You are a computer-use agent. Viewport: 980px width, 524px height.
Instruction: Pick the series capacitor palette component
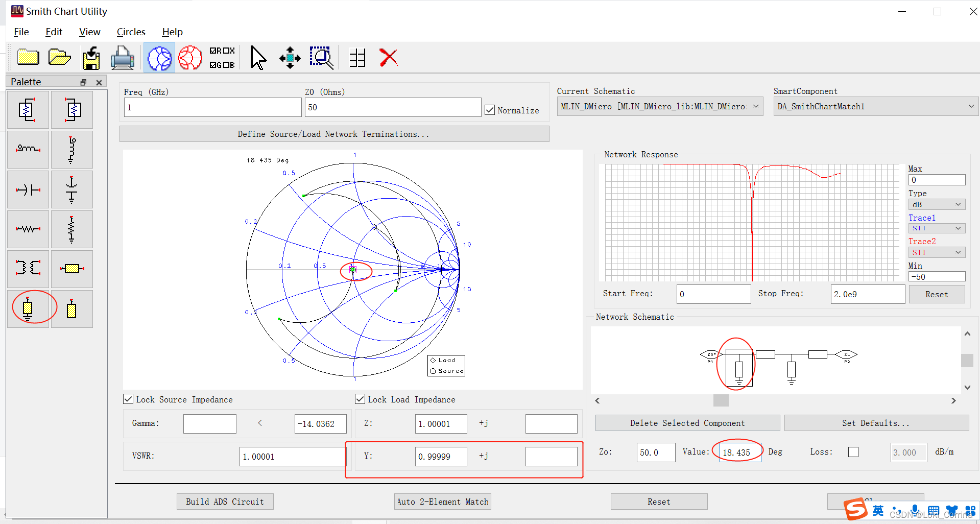tap(28, 189)
